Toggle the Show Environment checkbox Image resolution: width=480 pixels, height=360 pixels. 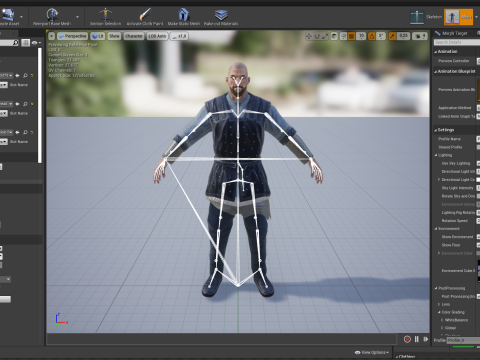click(x=478, y=237)
